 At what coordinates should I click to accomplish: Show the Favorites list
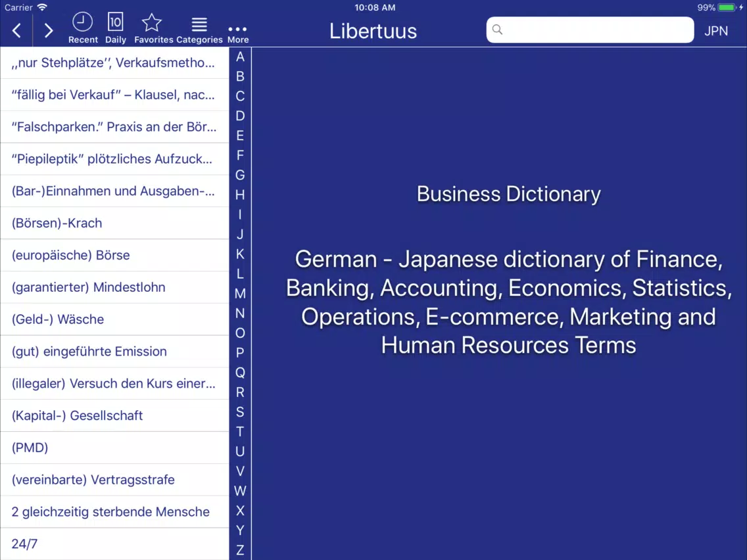(x=153, y=29)
